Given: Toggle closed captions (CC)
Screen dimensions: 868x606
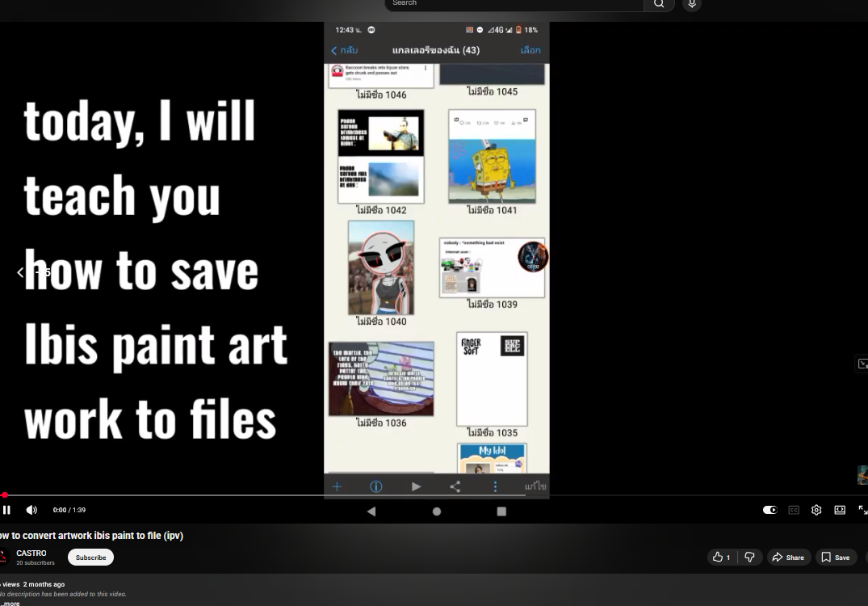Looking at the screenshot, I should click(x=794, y=510).
